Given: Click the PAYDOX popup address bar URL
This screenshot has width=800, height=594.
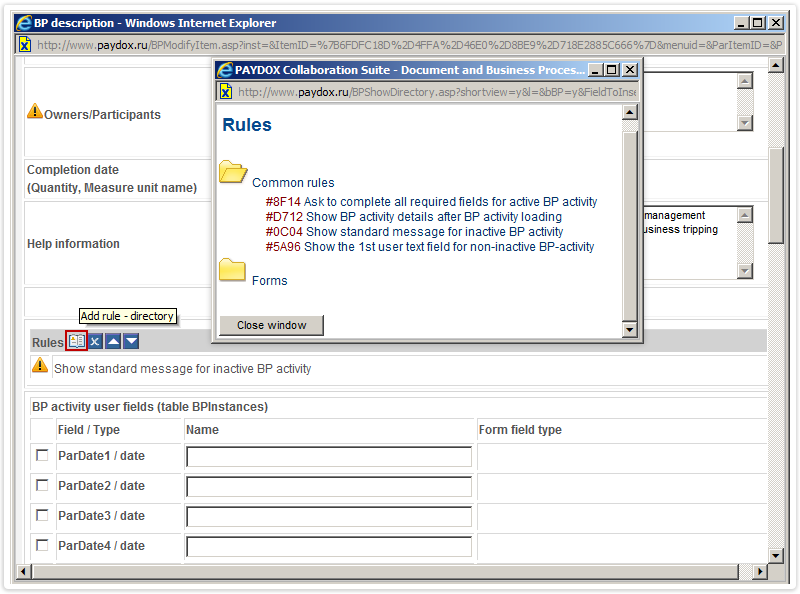Looking at the screenshot, I should 437,92.
